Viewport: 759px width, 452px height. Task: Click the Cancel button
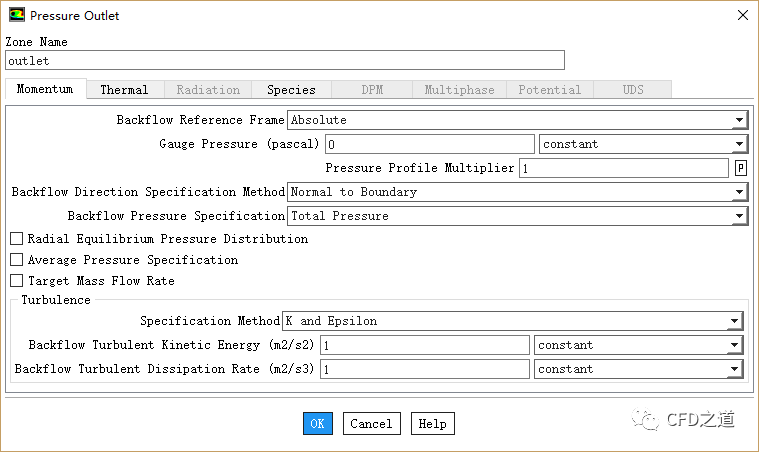(371, 424)
